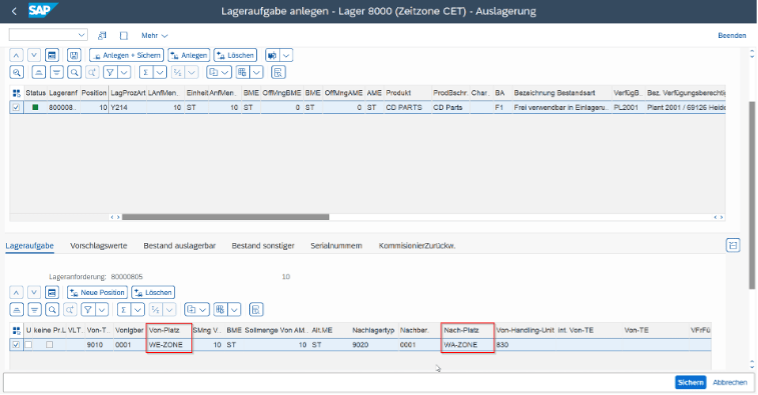Image resolution: width=758 pixels, height=395 pixels.
Task: Click Löschen in the upper toolbar
Action: (x=235, y=55)
